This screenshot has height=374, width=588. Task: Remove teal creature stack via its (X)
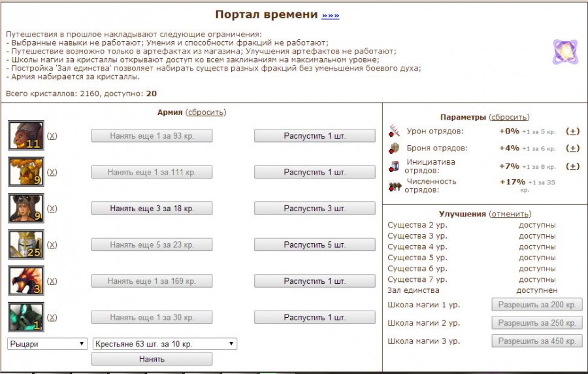click(52, 318)
